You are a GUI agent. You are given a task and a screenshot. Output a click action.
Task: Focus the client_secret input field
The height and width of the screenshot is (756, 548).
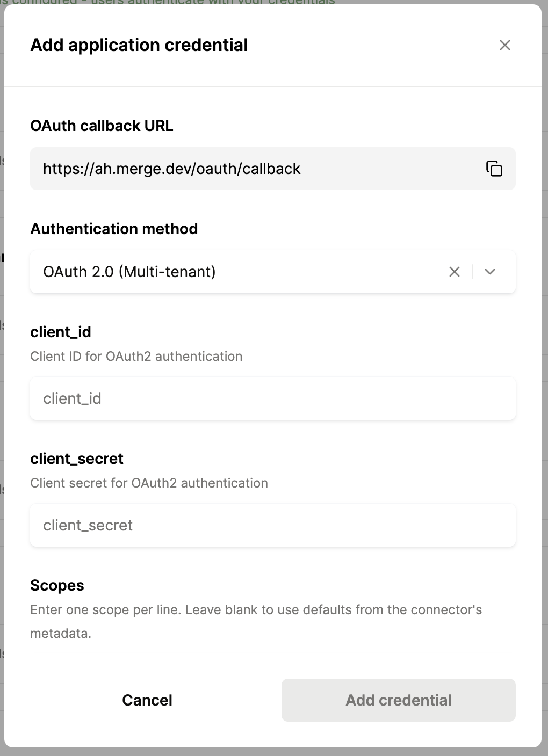point(273,525)
